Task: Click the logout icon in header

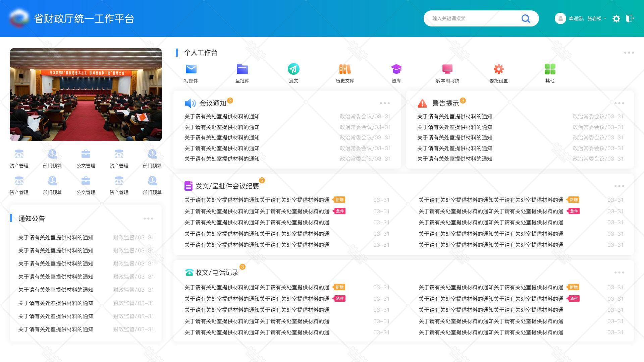Action: (x=630, y=18)
